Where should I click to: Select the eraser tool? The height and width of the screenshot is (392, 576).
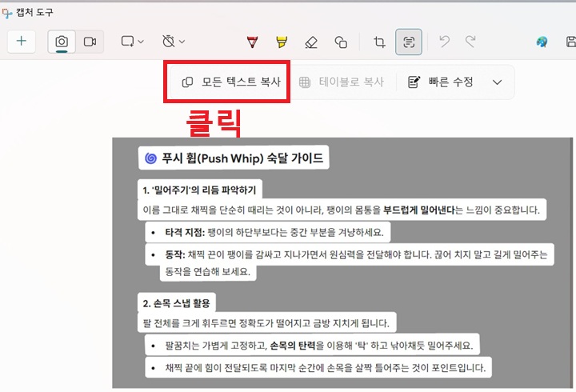[x=311, y=42]
